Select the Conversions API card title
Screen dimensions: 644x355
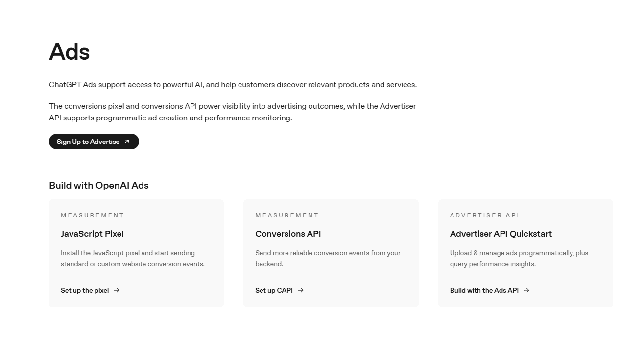(x=288, y=234)
